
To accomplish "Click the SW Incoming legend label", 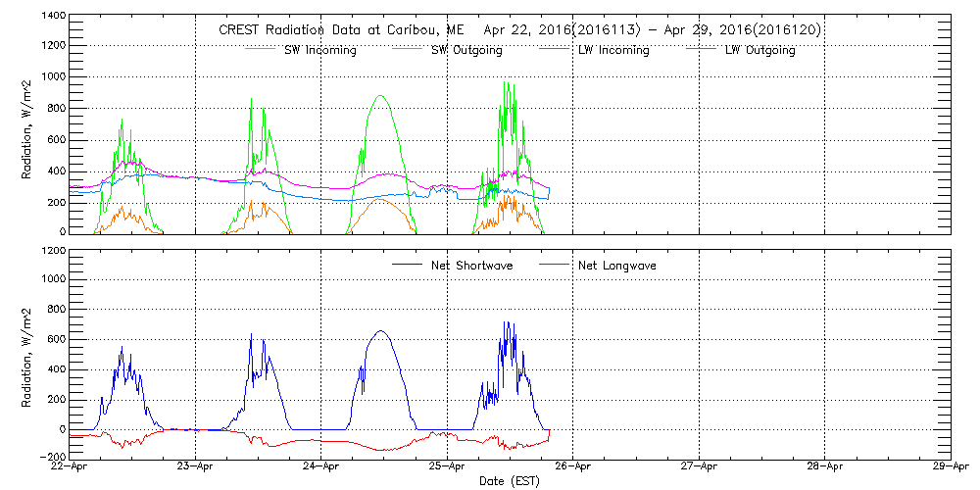I will 318,50.
